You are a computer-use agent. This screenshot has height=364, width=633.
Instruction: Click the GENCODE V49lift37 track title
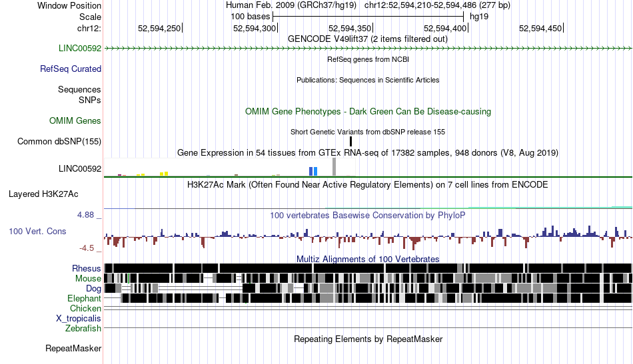click(367, 39)
